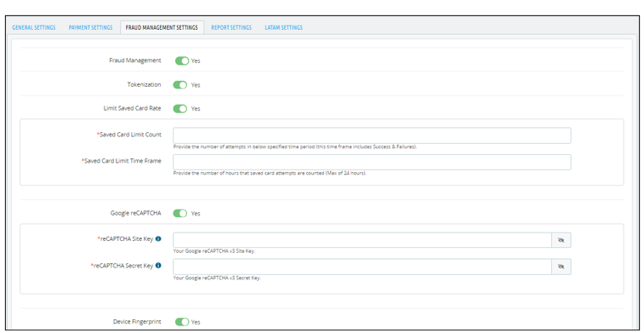Switch to the General Settings tab
644x333 pixels.
[x=34, y=27]
